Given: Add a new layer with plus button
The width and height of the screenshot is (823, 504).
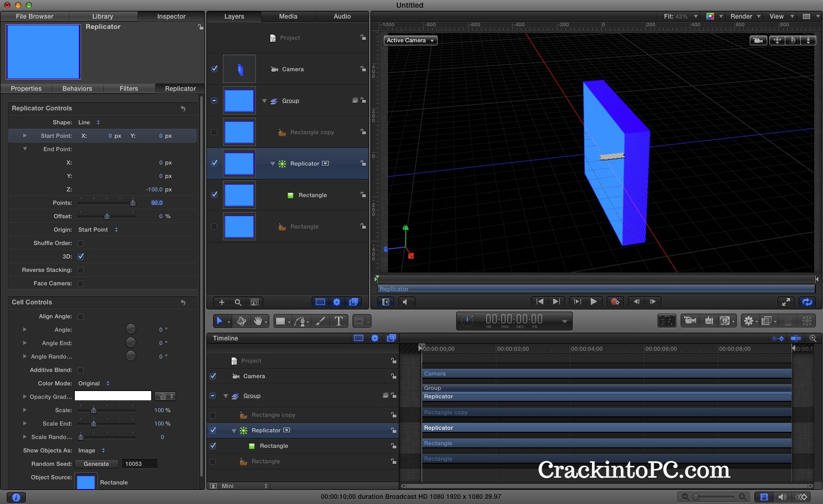Looking at the screenshot, I should point(222,302).
